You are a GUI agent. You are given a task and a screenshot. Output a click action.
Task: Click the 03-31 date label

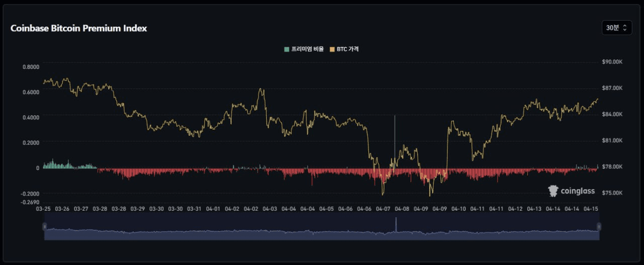194,209
